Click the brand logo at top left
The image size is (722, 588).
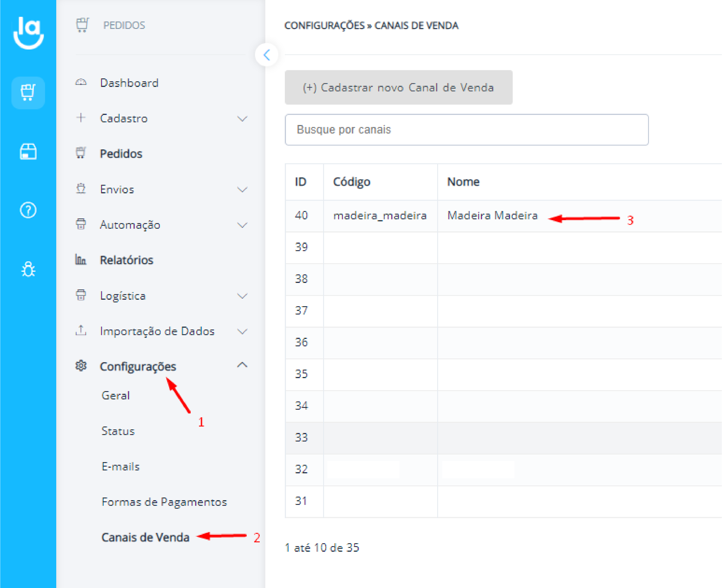click(x=28, y=33)
